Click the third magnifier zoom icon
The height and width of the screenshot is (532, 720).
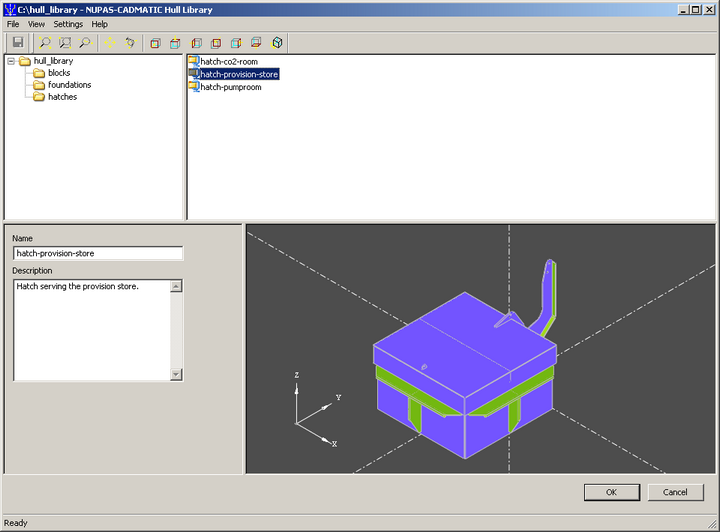click(85, 43)
